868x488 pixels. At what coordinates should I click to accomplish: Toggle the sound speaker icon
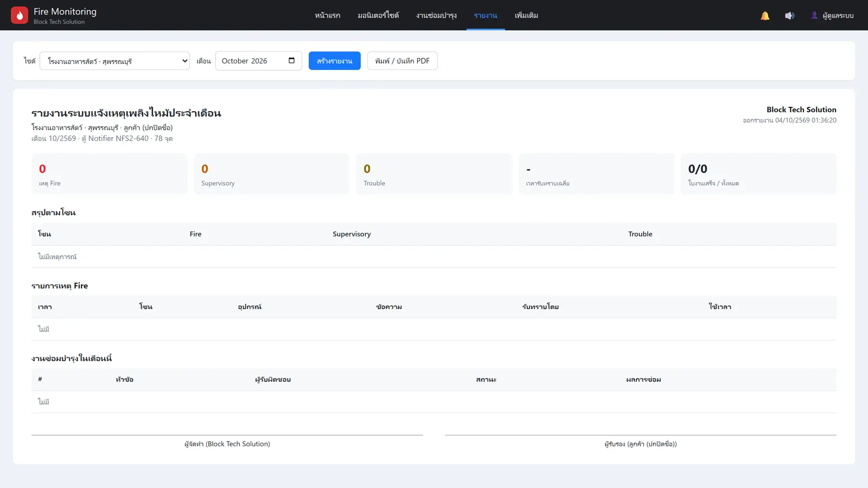pyautogui.click(x=789, y=16)
